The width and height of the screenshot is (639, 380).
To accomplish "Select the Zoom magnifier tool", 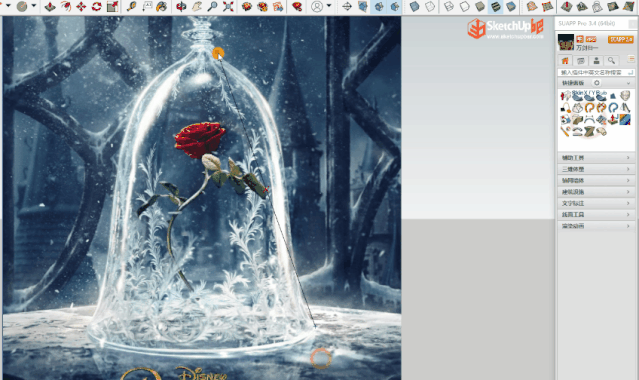I will coord(212,7).
